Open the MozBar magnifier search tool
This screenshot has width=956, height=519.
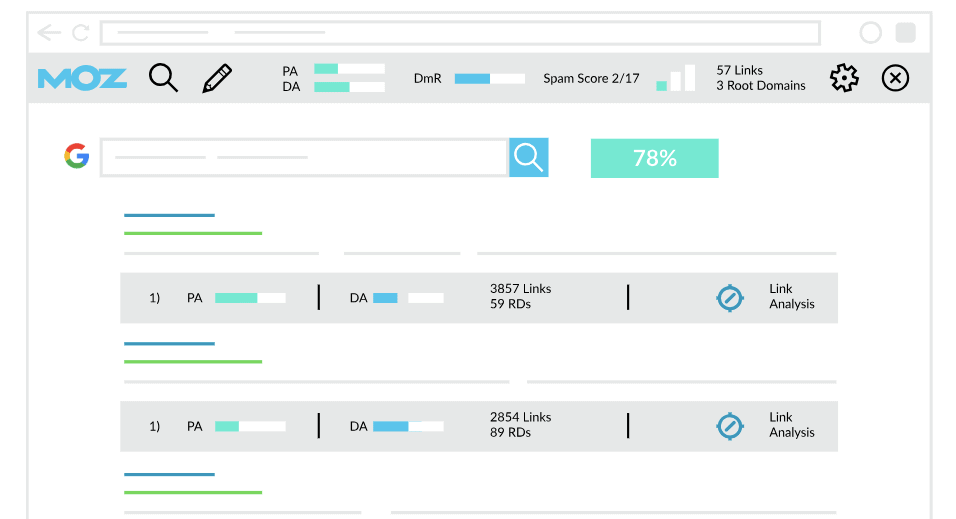pos(163,78)
